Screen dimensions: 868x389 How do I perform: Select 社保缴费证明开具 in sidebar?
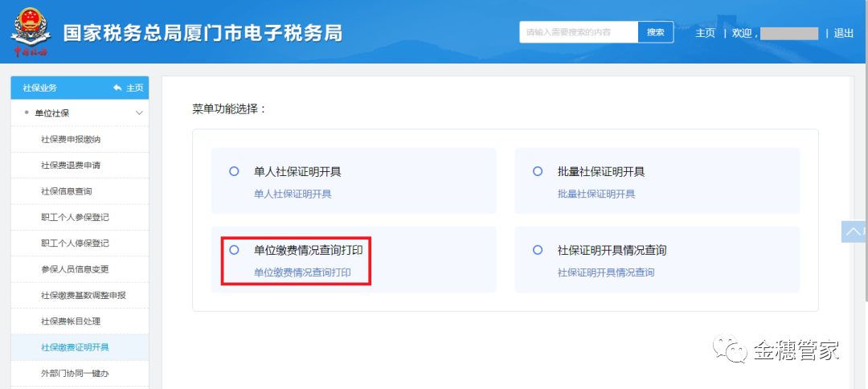pos(80,347)
